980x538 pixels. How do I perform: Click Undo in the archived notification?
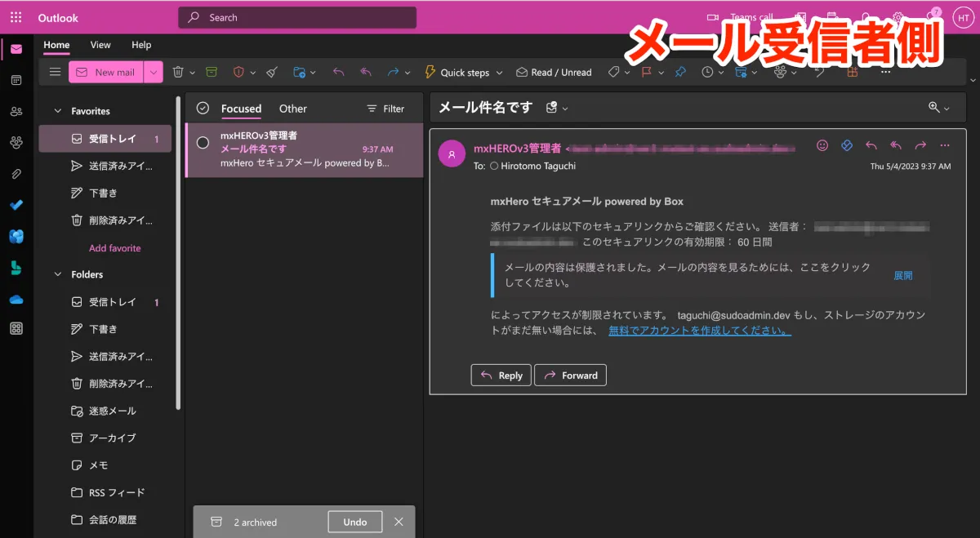(354, 522)
